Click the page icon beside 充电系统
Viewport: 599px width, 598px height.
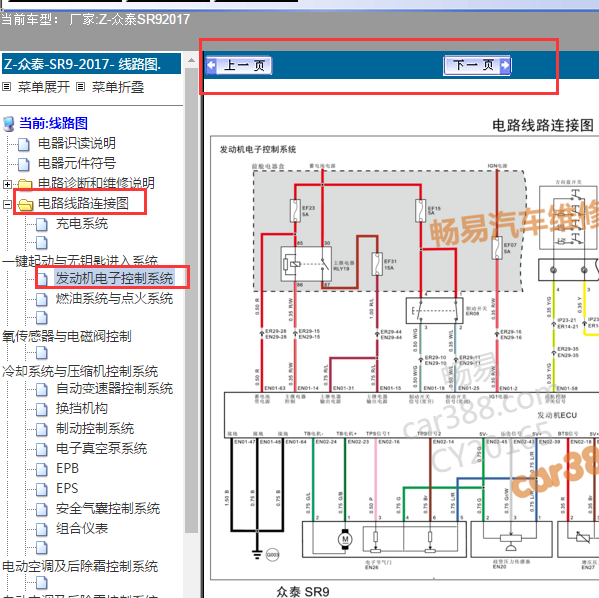[x=42, y=225]
